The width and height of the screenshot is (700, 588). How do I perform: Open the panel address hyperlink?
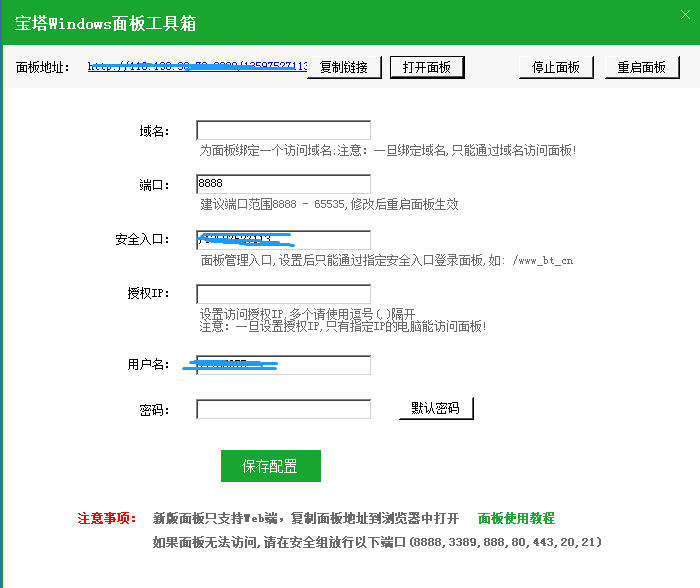click(x=197, y=67)
